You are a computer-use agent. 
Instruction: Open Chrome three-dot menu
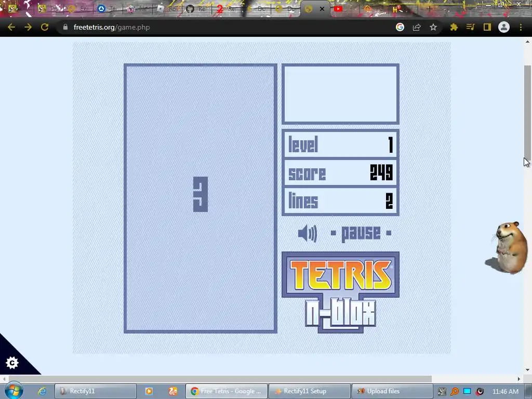(x=521, y=27)
